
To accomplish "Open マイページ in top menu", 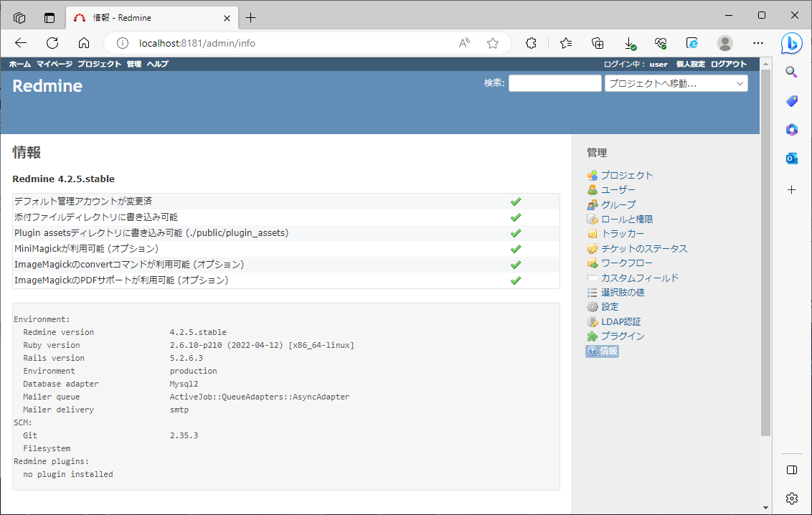I will pos(55,64).
